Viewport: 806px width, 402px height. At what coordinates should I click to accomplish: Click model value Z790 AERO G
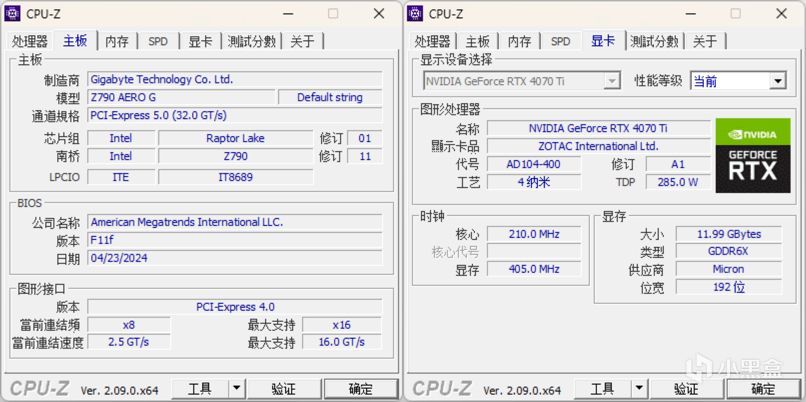(181, 97)
